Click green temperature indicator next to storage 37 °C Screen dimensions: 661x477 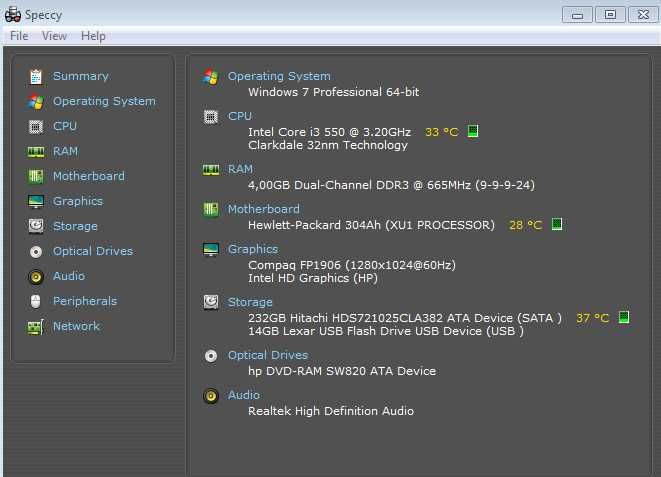[623, 317]
